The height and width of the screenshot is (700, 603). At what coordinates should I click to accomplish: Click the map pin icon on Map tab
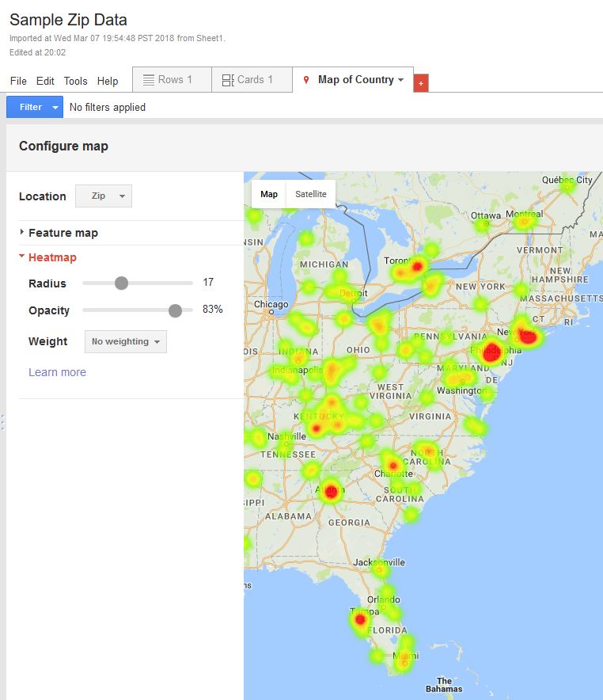[306, 80]
